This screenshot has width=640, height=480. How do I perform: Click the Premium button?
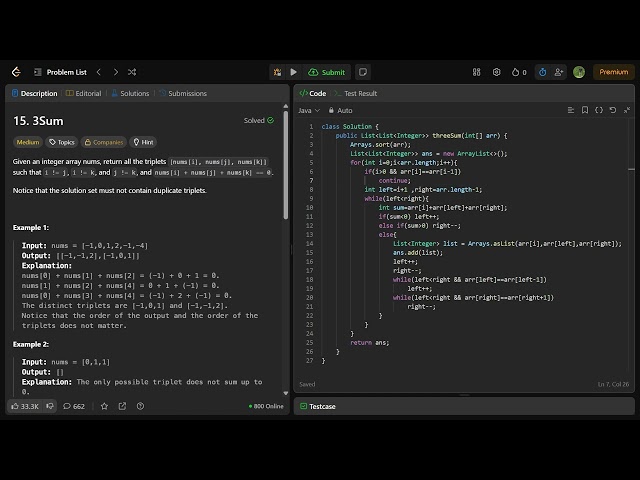coord(613,72)
